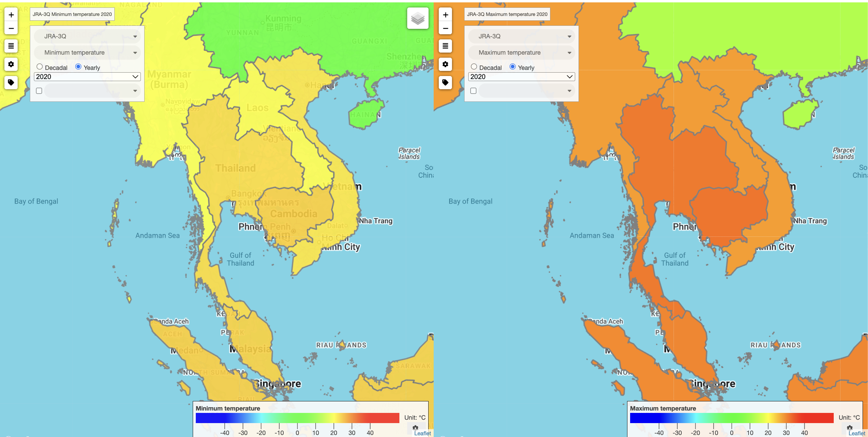Click the JRA-3Q Minimum temperature 2020 title
Screen dimensions: 868x437
point(72,14)
